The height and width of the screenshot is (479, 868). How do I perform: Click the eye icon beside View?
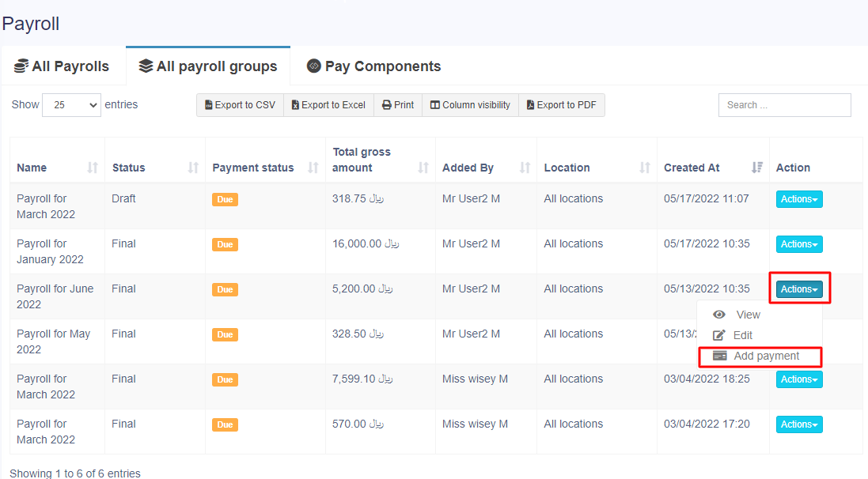click(x=719, y=315)
